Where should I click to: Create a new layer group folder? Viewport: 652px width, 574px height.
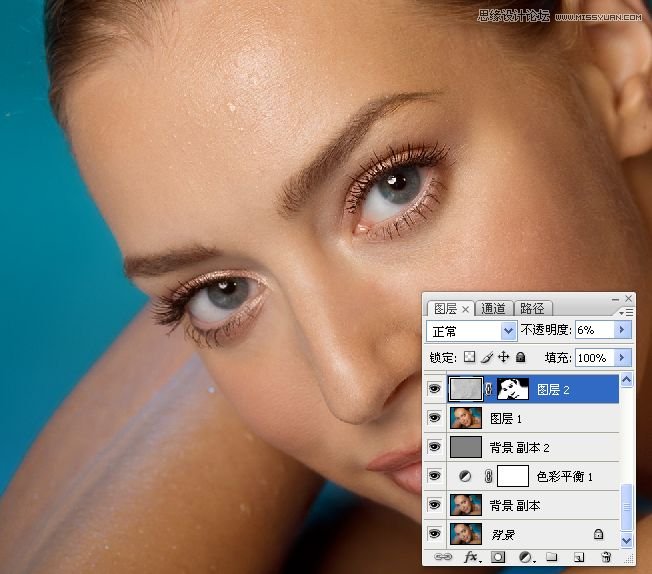tap(551, 557)
